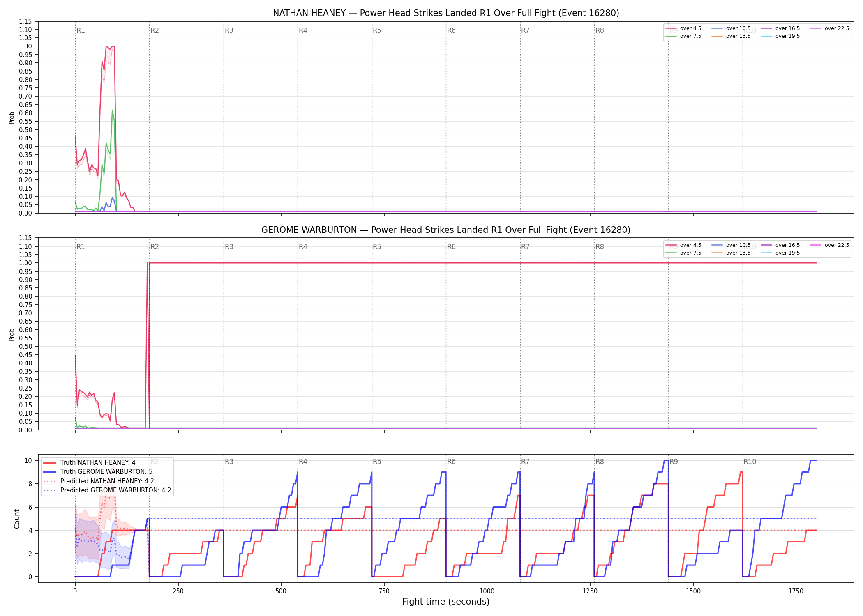This screenshot has height=616, width=863.
Task: Select the Gerome Warburton chart title
Action: click(446, 230)
